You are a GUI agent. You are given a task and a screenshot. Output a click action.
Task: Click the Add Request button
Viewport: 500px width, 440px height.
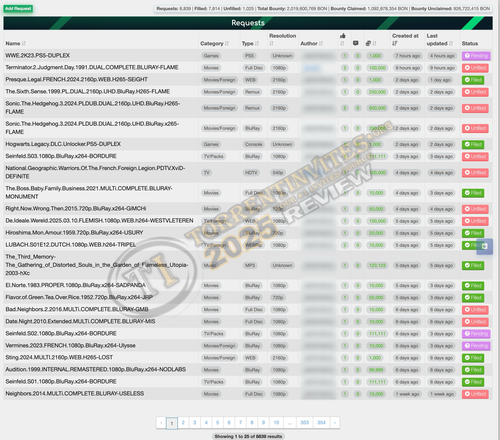[18, 8]
